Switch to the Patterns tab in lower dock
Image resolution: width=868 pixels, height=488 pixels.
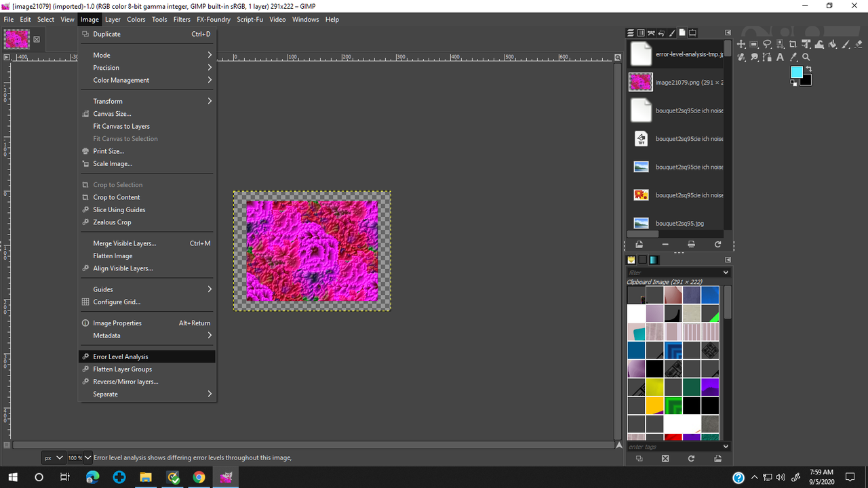coord(643,260)
